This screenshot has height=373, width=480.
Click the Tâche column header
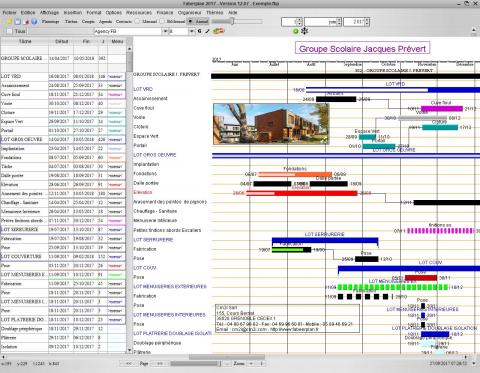click(25, 41)
